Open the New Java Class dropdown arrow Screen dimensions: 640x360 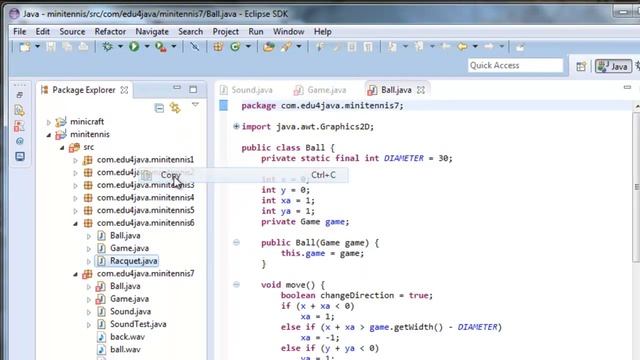click(248, 47)
